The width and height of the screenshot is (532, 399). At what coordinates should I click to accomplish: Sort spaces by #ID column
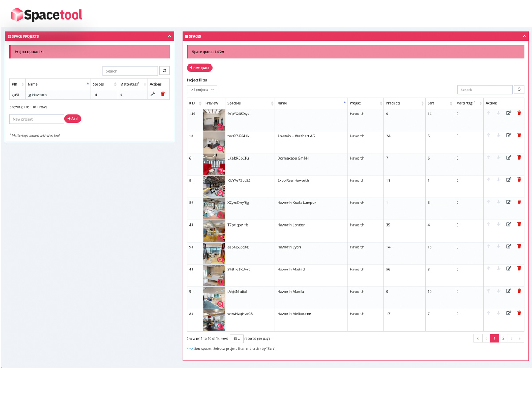pyautogui.click(x=195, y=103)
